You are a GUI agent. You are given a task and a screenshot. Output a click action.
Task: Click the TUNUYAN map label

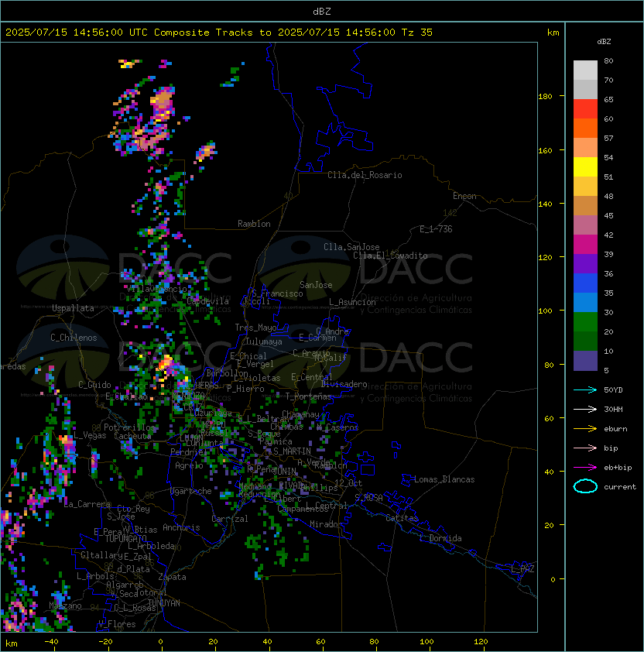(x=164, y=603)
